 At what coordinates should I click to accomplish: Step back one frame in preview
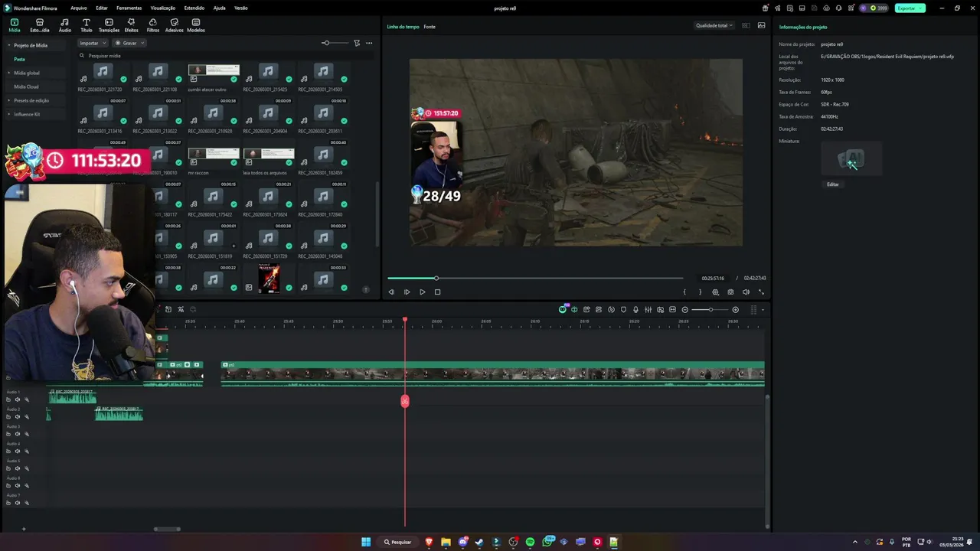tap(391, 292)
